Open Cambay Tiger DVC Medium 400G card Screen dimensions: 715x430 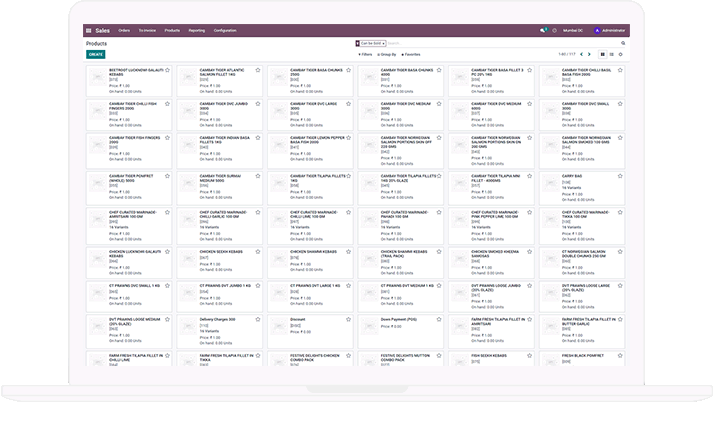coord(491,114)
